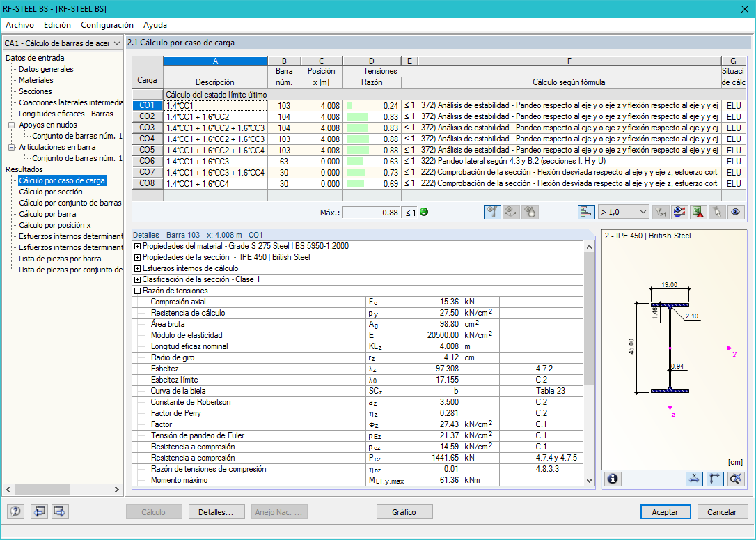Click the Aceptar button
This screenshot has height=540, width=756.
[666, 512]
